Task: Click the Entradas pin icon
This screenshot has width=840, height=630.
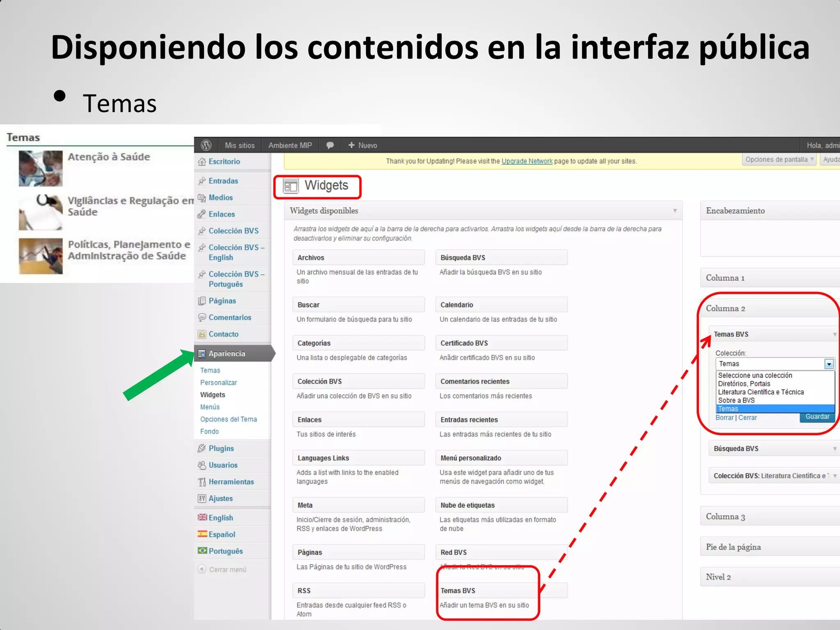Action: [x=202, y=181]
